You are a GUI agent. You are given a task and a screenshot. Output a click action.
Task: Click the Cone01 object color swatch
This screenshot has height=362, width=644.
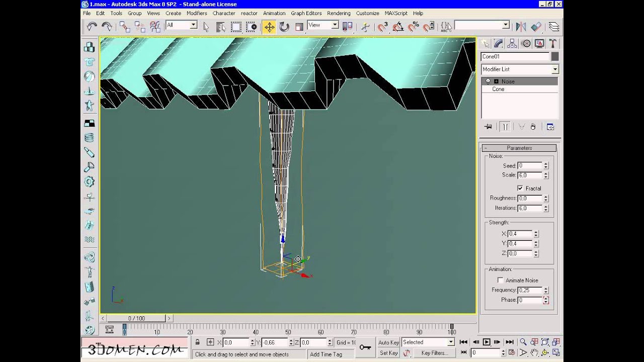[x=555, y=57]
